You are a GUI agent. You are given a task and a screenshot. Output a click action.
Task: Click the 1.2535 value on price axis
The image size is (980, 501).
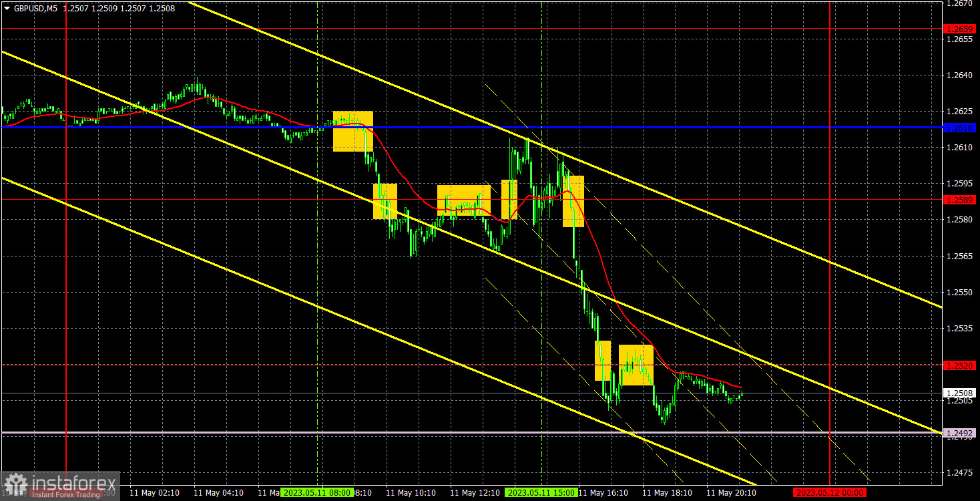[959, 328]
